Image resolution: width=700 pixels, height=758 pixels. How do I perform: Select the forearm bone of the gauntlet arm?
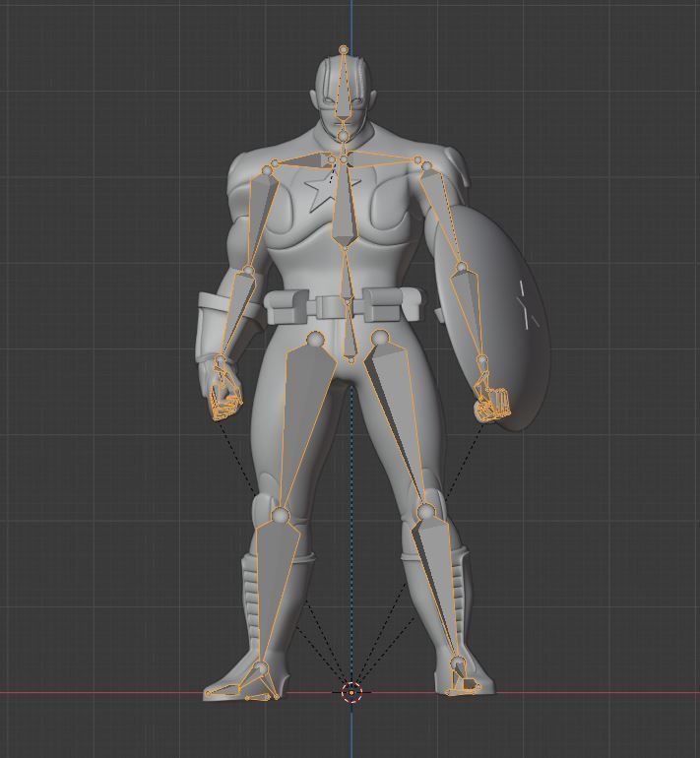[237, 314]
